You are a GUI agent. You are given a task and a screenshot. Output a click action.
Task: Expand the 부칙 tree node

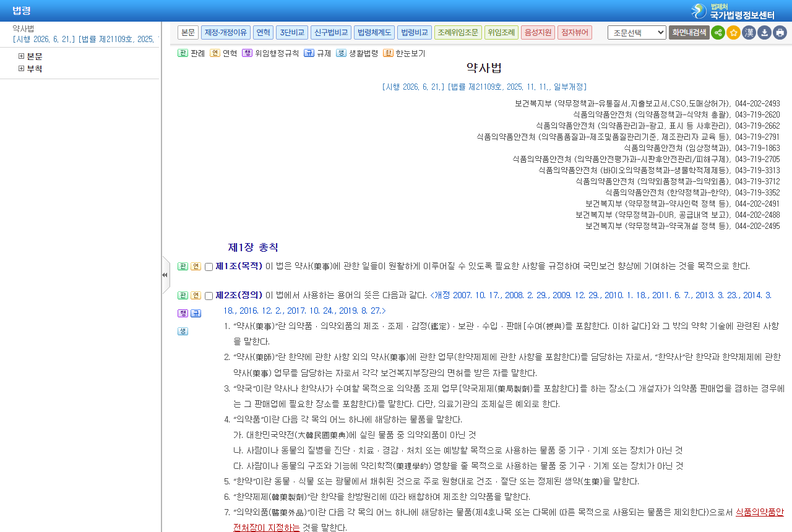21,69
